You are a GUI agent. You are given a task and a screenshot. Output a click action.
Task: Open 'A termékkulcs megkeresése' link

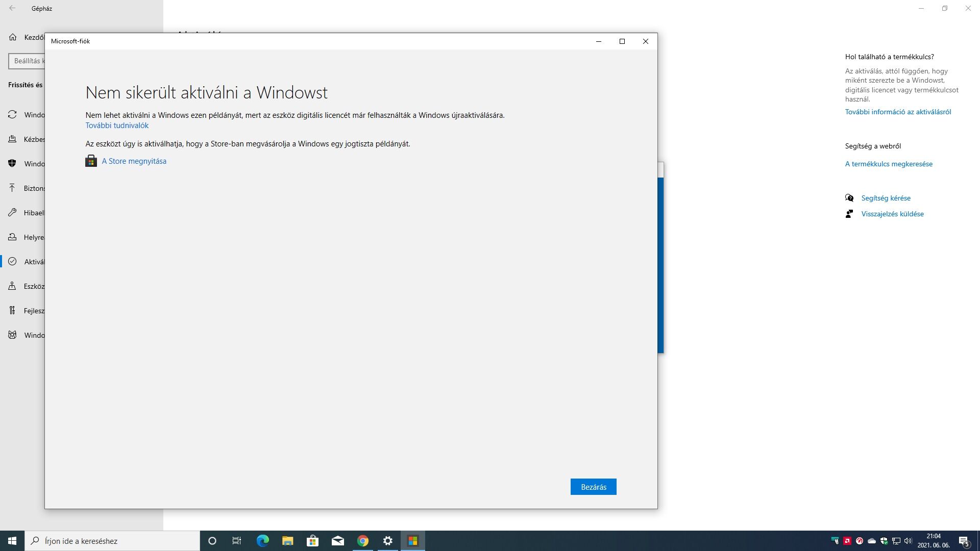pyautogui.click(x=889, y=164)
